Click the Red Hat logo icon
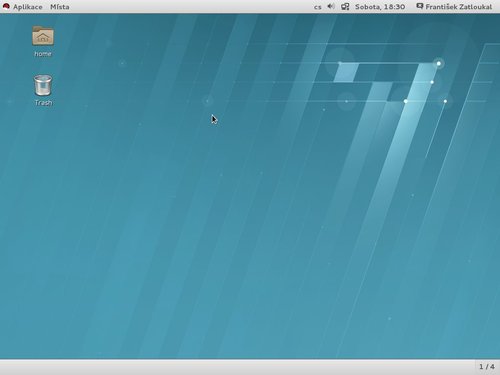500x375 pixels. point(6,6)
